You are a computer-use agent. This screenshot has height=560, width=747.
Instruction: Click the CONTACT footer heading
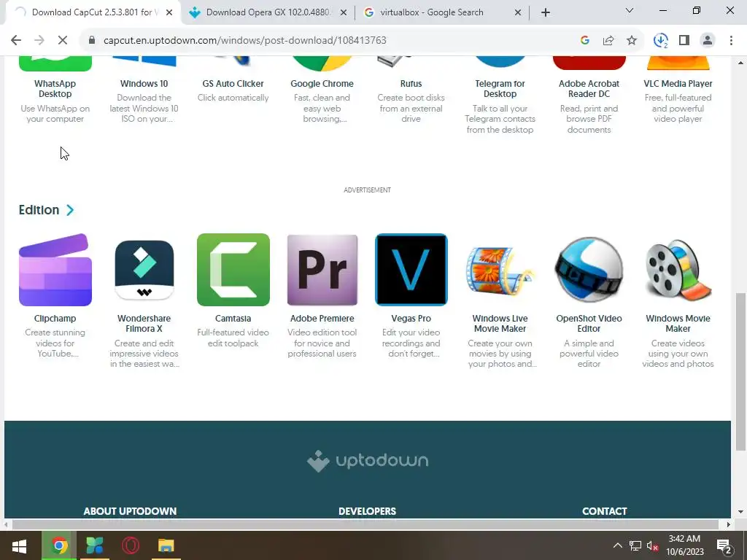(x=605, y=511)
